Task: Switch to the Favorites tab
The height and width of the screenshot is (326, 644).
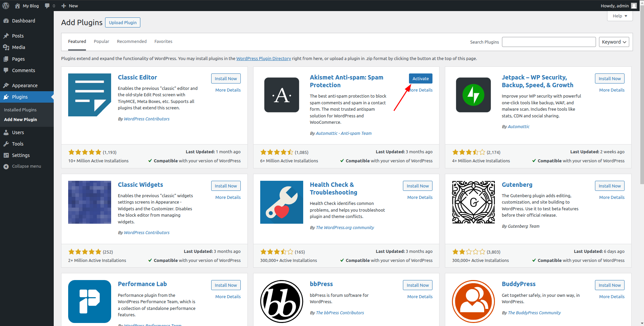Action: [x=163, y=42]
